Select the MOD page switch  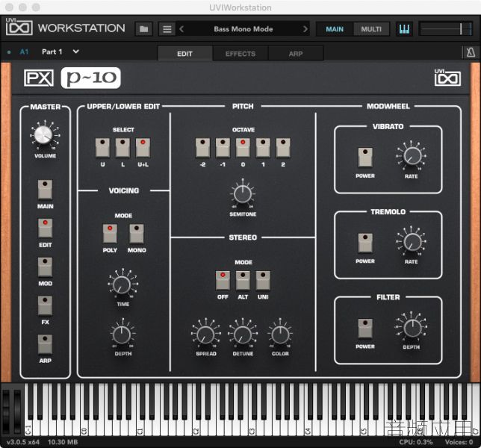pyautogui.click(x=45, y=267)
